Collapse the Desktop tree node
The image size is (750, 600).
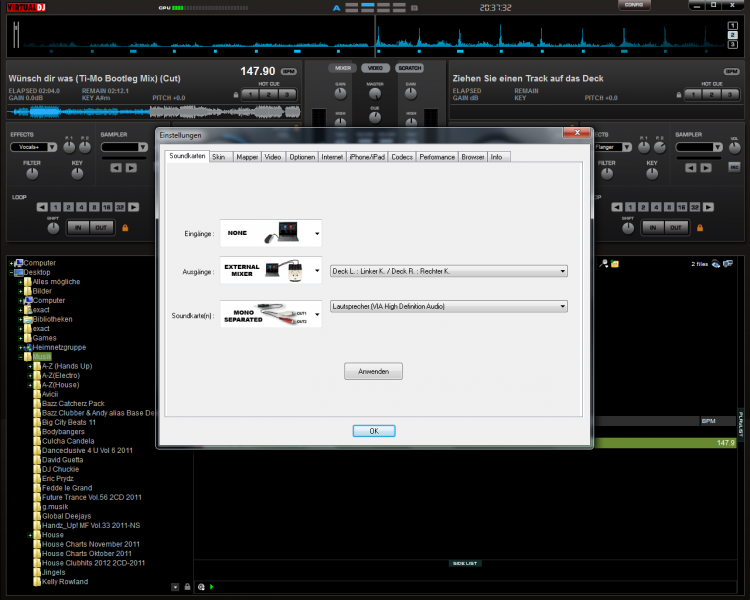(11, 273)
